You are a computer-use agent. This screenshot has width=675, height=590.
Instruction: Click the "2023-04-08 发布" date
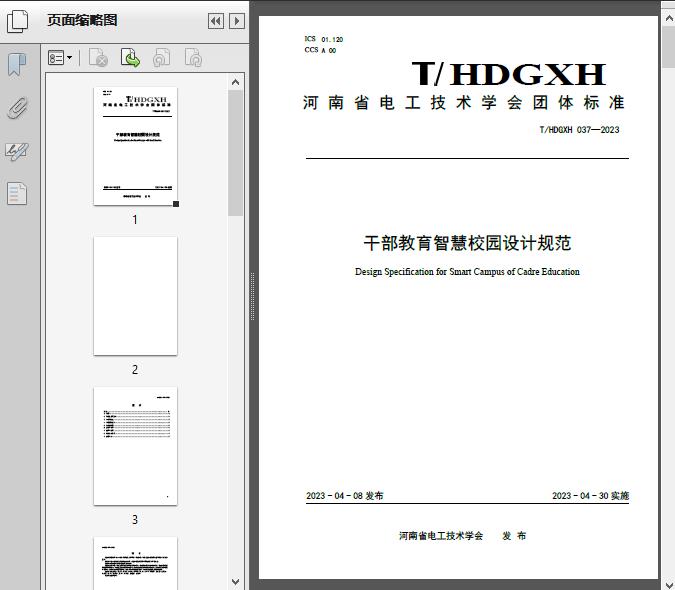pyautogui.click(x=344, y=495)
